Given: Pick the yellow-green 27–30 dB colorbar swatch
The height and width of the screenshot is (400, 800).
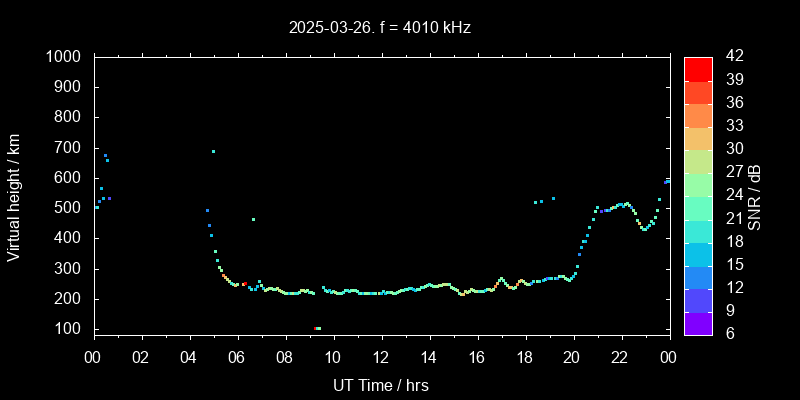Looking at the screenshot, I should (698, 161).
